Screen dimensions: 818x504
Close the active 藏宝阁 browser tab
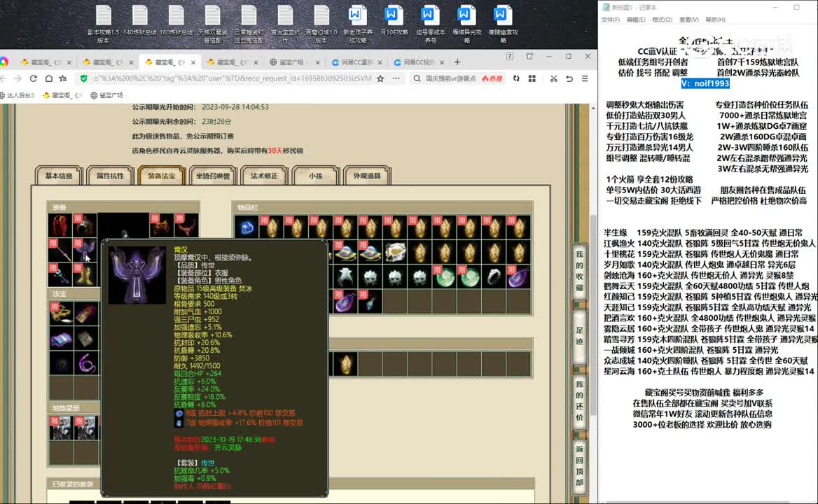pyautogui.click(x=193, y=62)
